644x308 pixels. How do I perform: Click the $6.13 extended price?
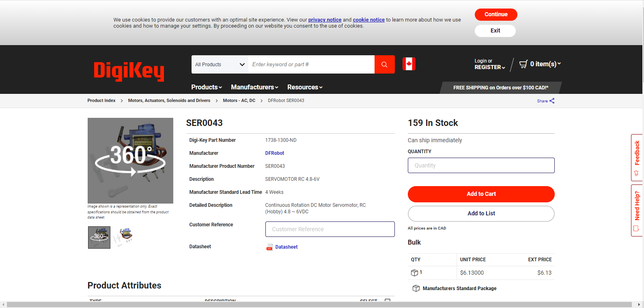pos(545,273)
